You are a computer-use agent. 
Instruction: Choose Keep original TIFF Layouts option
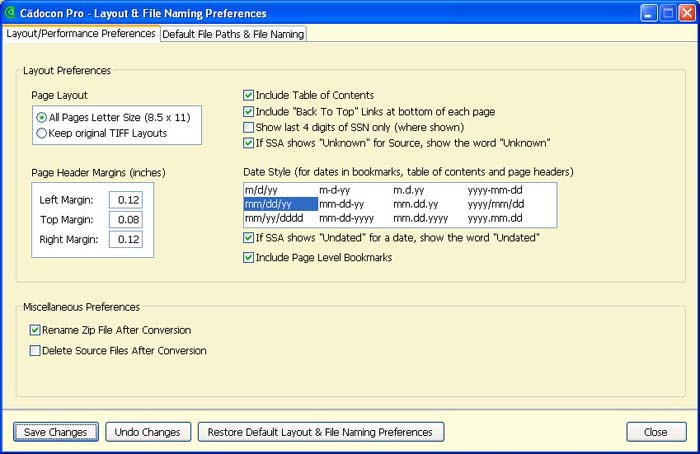click(x=42, y=132)
